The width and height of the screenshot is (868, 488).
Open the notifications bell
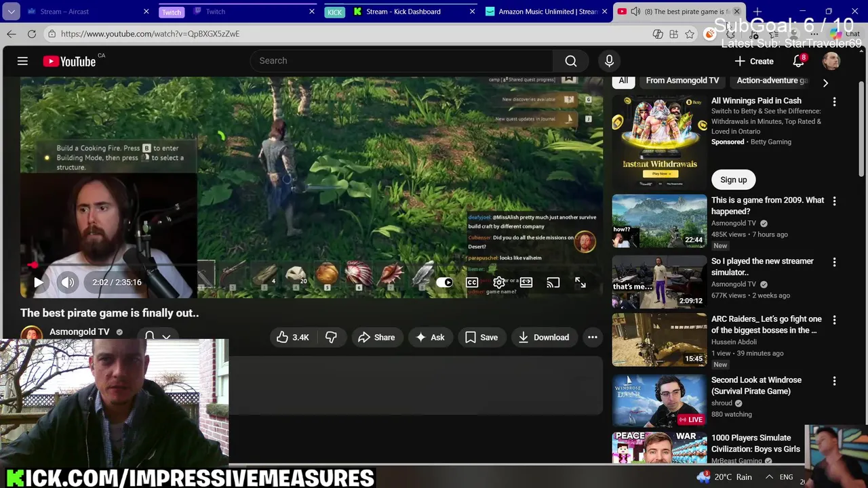click(799, 61)
